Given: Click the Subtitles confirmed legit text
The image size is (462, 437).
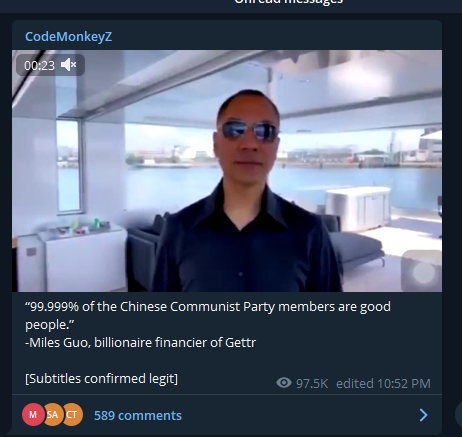Looking at the screenshot, I should point(101,379).
